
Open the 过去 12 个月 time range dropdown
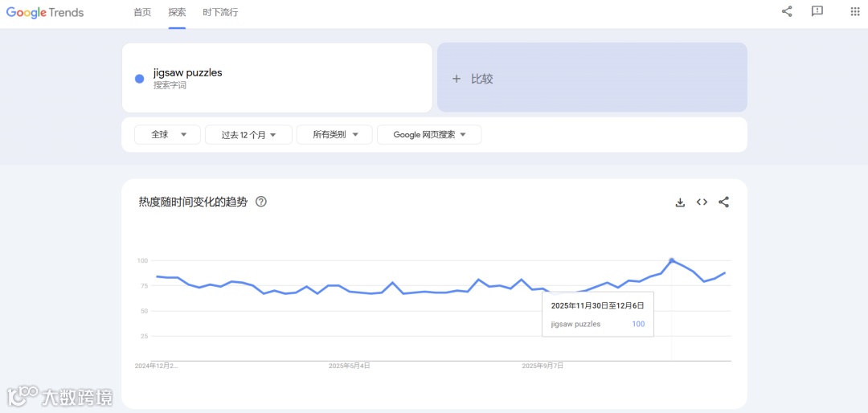point(248,134)
